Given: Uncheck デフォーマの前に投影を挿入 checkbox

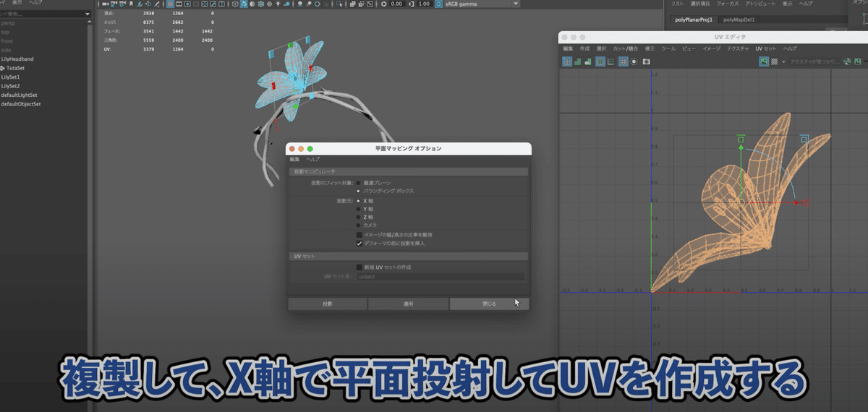Looking at the screenshot, I should (359, 244).
